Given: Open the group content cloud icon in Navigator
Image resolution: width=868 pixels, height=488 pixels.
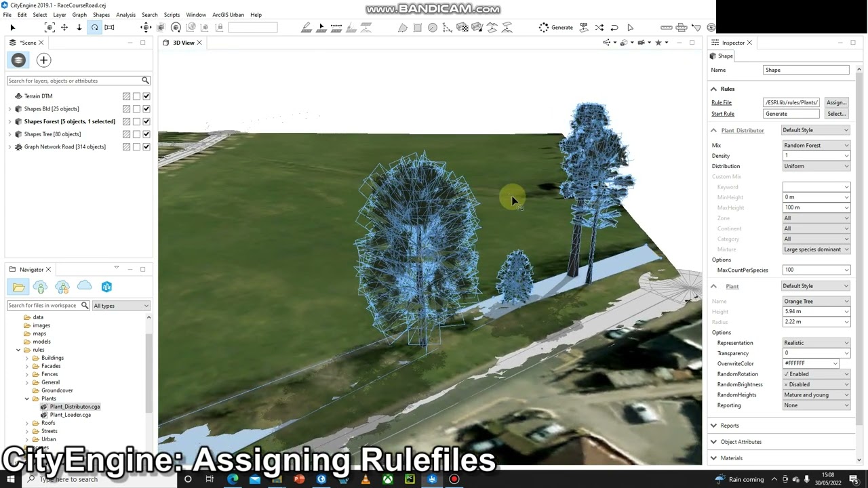Looking at the screenshot, I should 62,287.
